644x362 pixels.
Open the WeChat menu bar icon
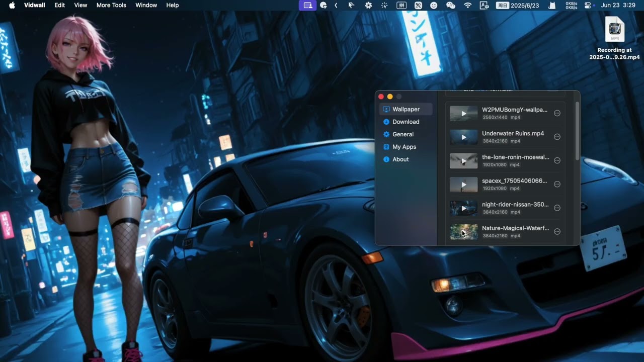tap(450, 5)
